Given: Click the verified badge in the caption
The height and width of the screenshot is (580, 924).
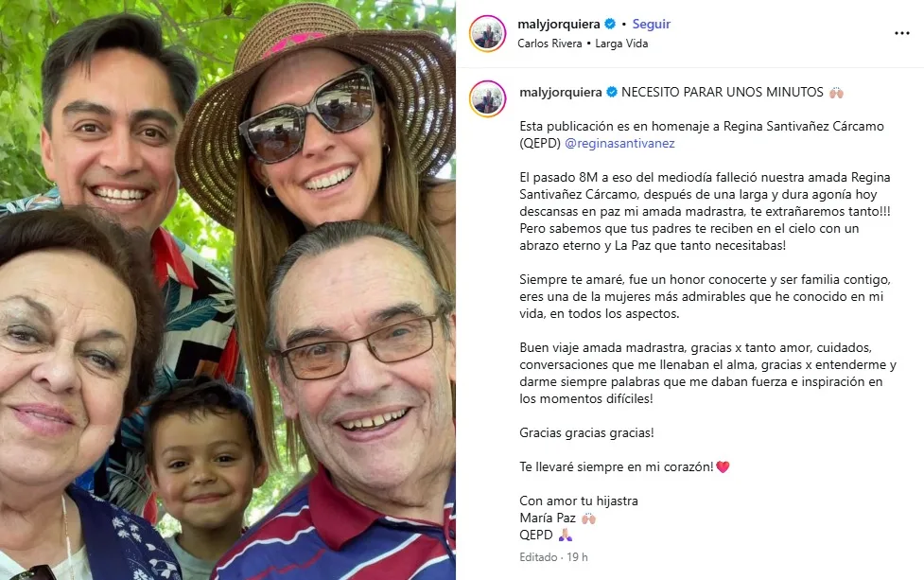Looking at the screenshot, I should [612, 92].
